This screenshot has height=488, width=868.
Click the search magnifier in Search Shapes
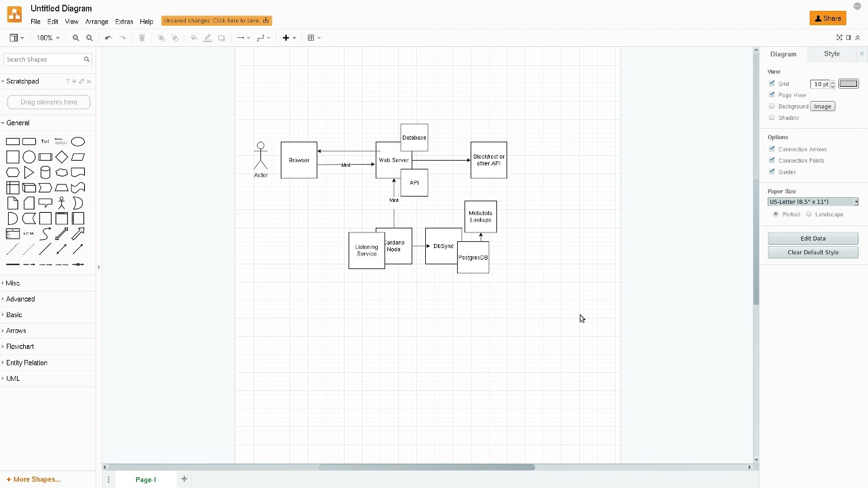click(x=87, y=60)
